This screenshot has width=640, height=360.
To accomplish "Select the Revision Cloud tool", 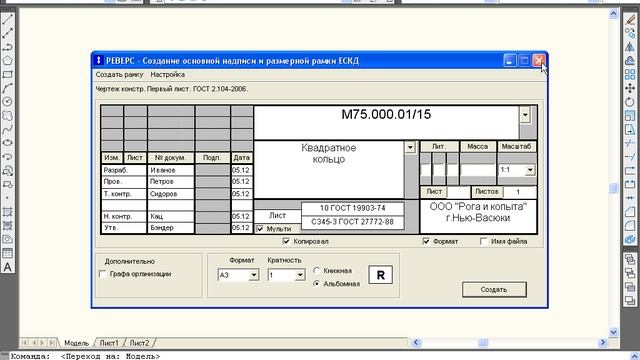I will point(7,116).
